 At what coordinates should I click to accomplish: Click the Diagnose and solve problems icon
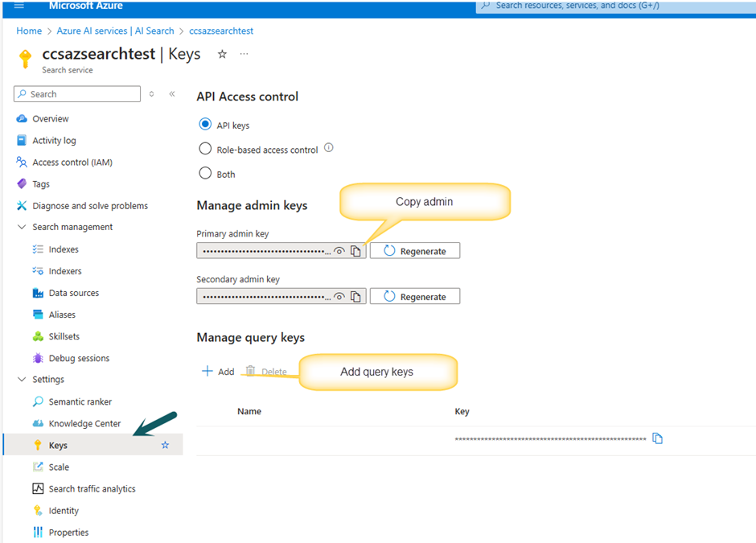click(22, 206)
